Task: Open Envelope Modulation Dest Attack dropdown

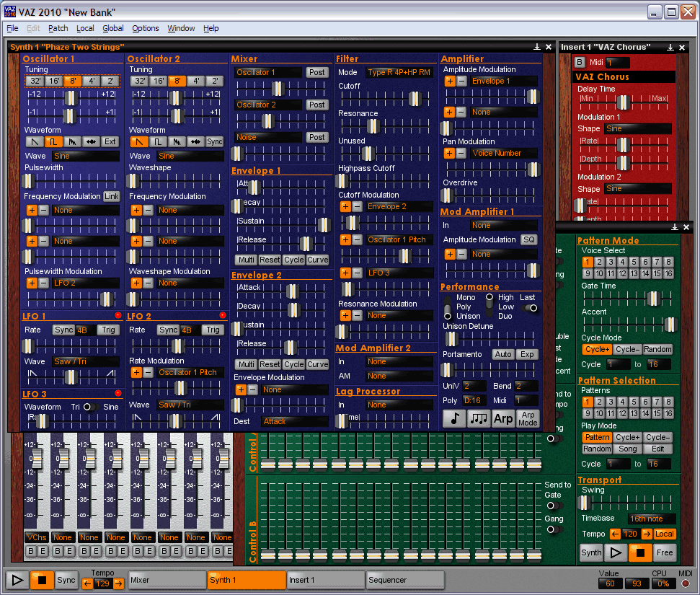Action: coord(295,421)
